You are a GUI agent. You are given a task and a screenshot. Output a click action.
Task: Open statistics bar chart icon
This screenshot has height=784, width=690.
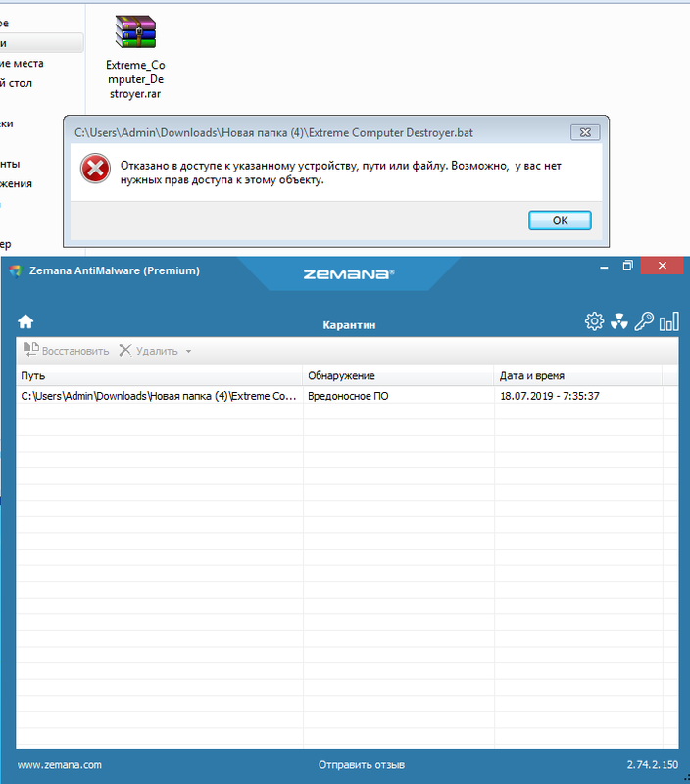click(669, 321)
